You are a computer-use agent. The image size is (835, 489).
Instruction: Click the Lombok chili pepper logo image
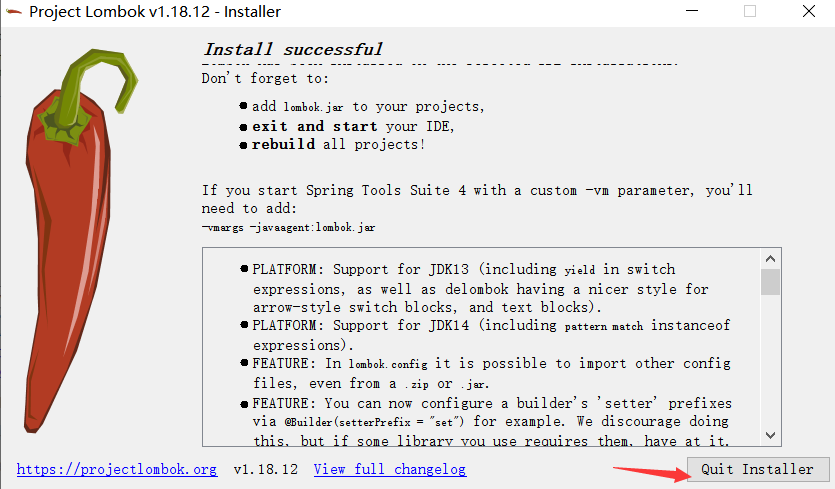tap(78, 240)
